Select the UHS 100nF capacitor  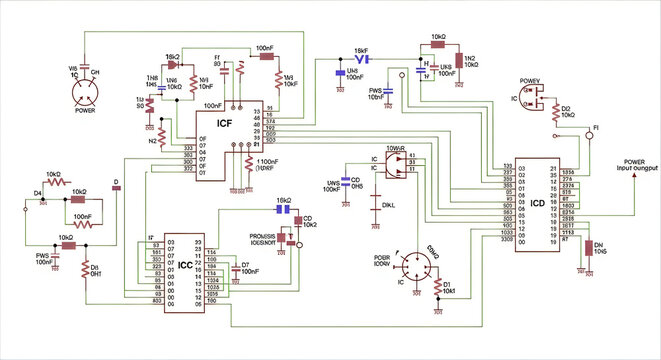[x=340, y=73]
